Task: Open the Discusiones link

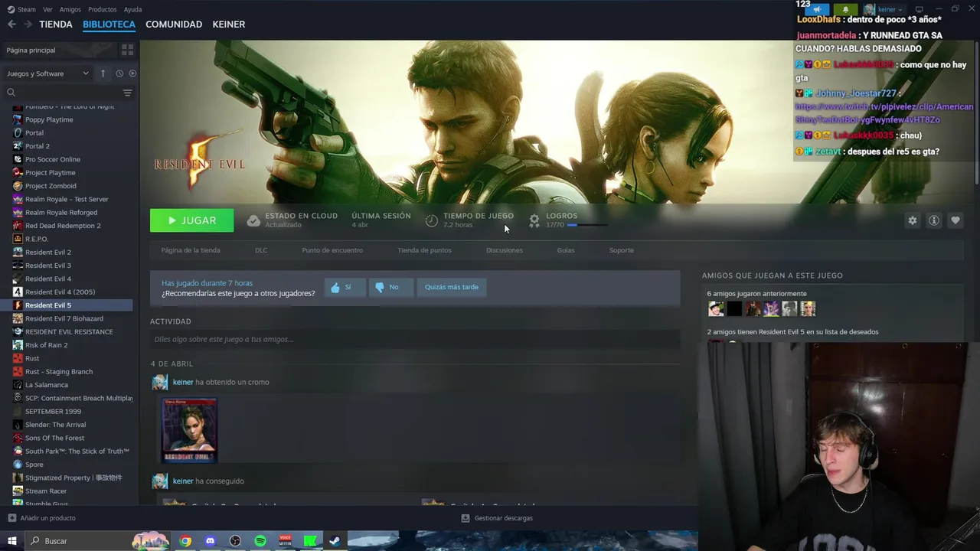Action: (505, 250)
